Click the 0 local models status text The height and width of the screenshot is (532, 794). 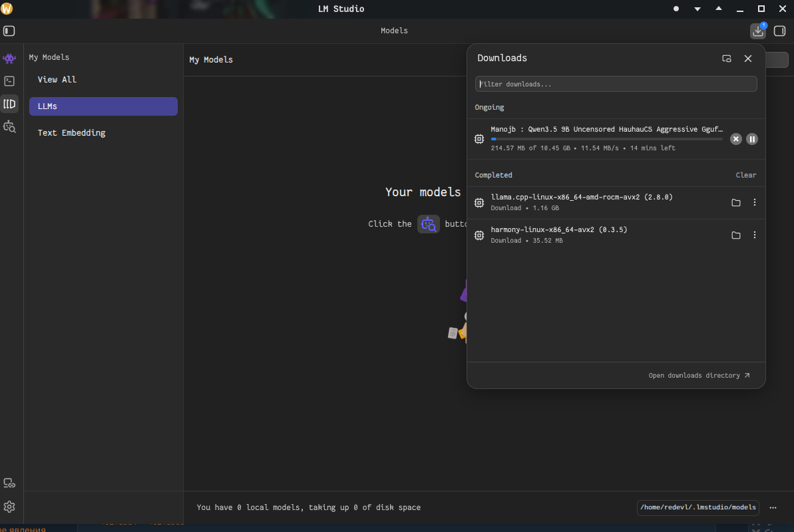308,507
